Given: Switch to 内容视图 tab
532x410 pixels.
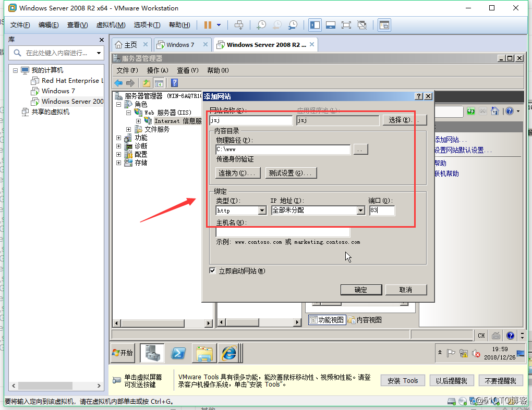Looking at the screenshot, I should 365,320.
